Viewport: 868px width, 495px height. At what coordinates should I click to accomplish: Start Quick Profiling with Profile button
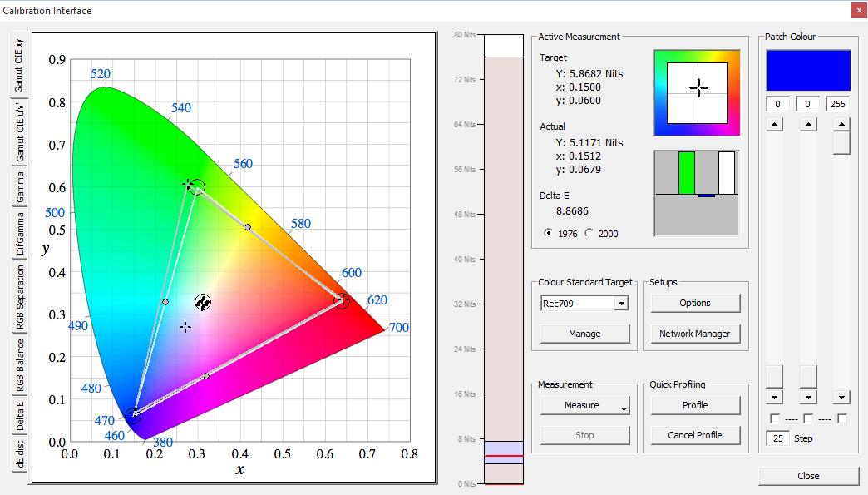point(695,405)
